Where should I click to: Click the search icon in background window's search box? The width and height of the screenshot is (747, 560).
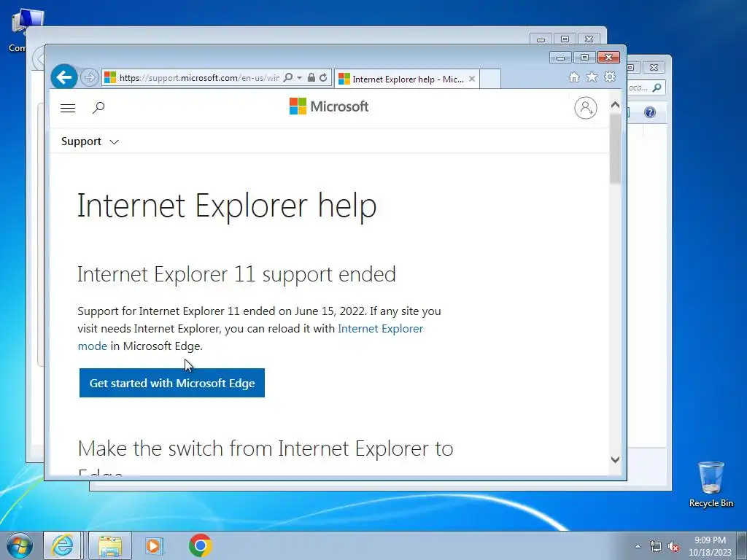pos(657,87)
